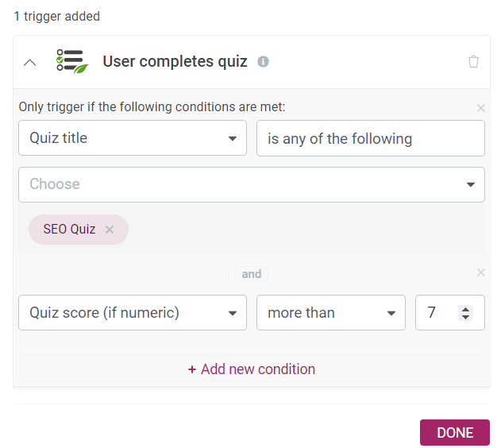Remove the SEO Quiz tag
This screenshot has width=497, height=448.
click(110, 230)
